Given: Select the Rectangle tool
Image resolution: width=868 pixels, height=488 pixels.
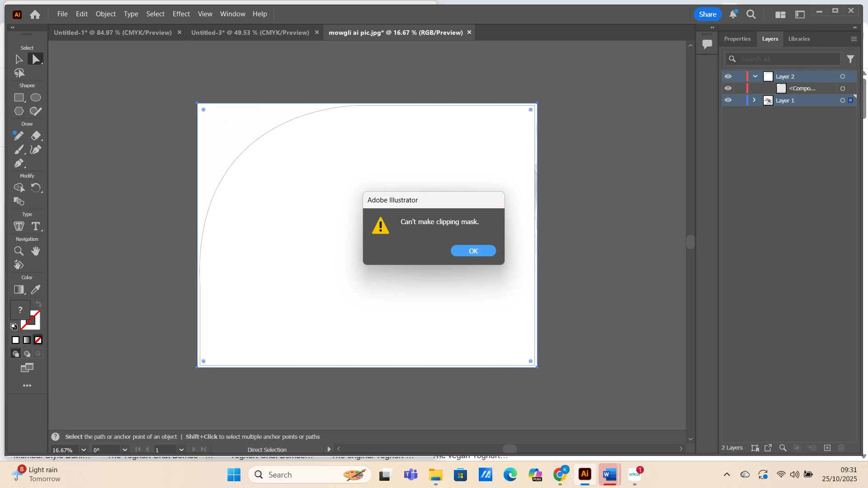Looking at the screenshot, I should click(19, 98).
